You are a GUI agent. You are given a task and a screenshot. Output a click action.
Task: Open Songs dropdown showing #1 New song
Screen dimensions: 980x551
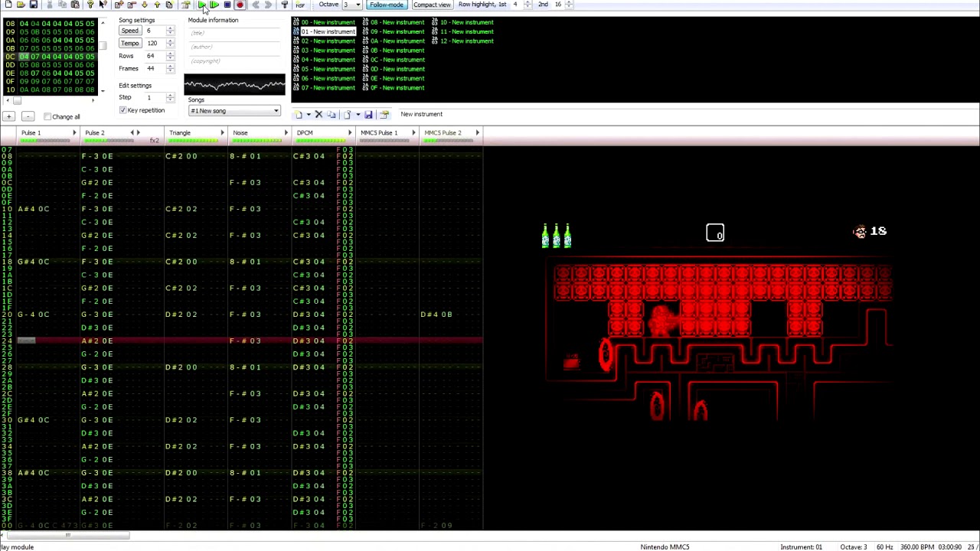234,111
